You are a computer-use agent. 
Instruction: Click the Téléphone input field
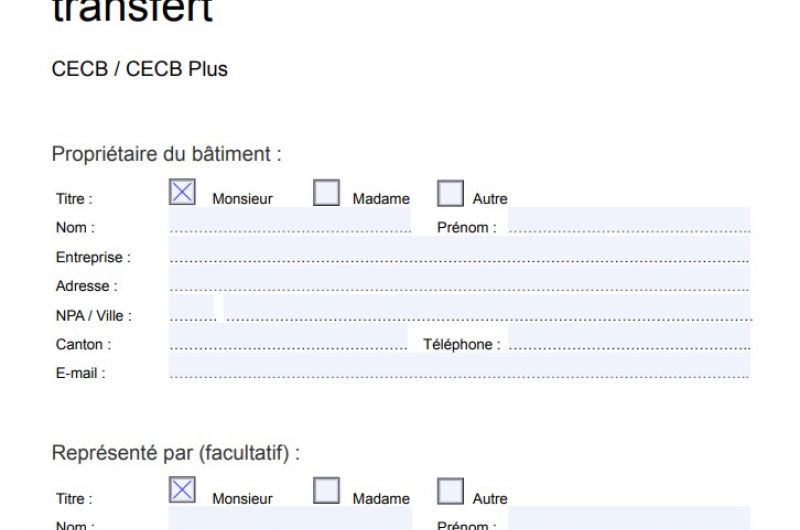629,338
